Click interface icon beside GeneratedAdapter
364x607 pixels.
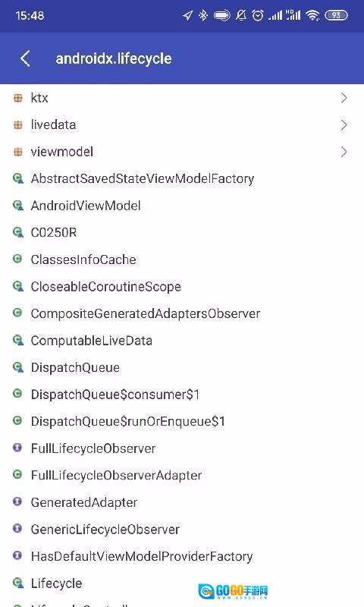(17, 502)
